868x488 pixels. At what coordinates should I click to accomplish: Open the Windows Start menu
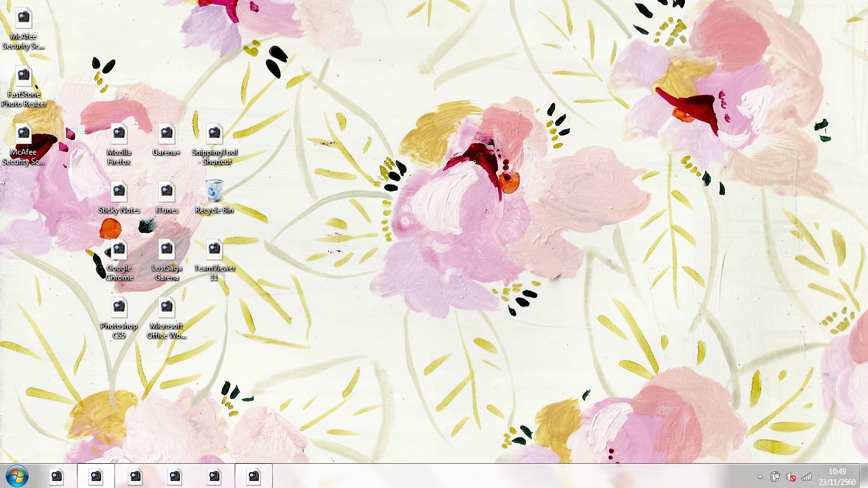pos(17,476)
